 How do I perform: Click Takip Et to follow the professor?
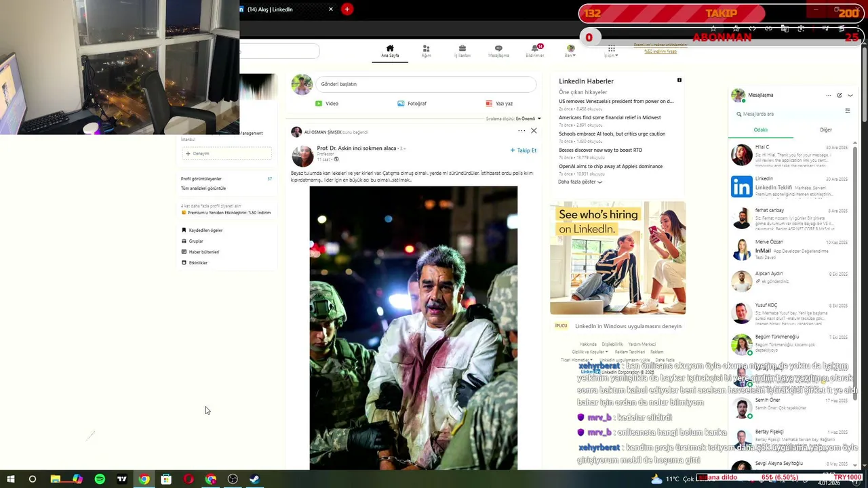coord(523,150)
